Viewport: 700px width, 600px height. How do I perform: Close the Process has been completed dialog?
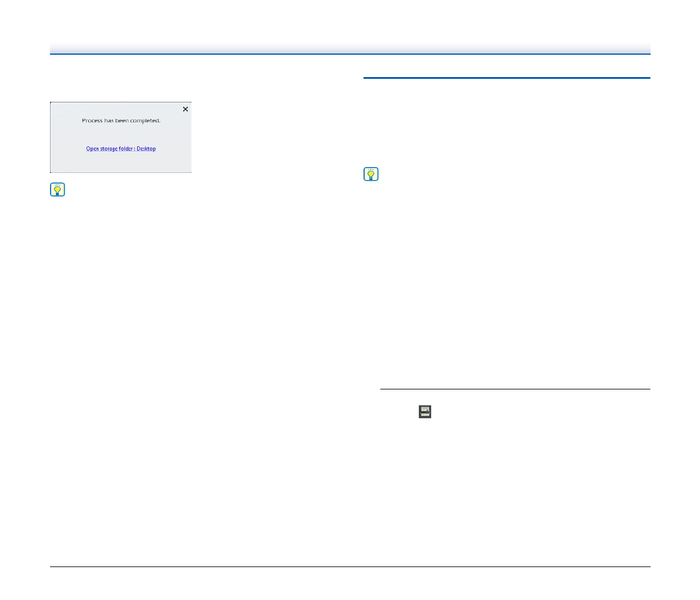[x=185, y=109]
